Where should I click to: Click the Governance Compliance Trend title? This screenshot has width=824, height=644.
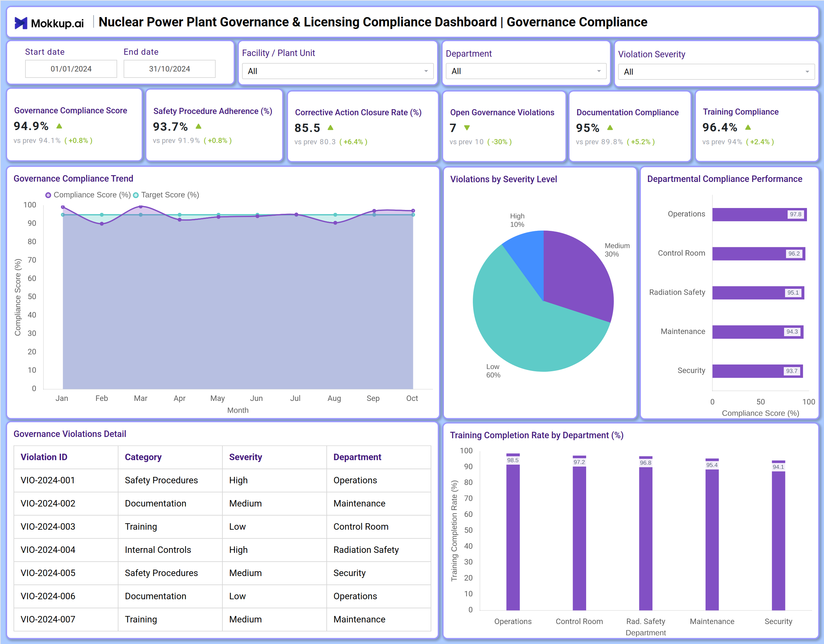tap(73, 179)
